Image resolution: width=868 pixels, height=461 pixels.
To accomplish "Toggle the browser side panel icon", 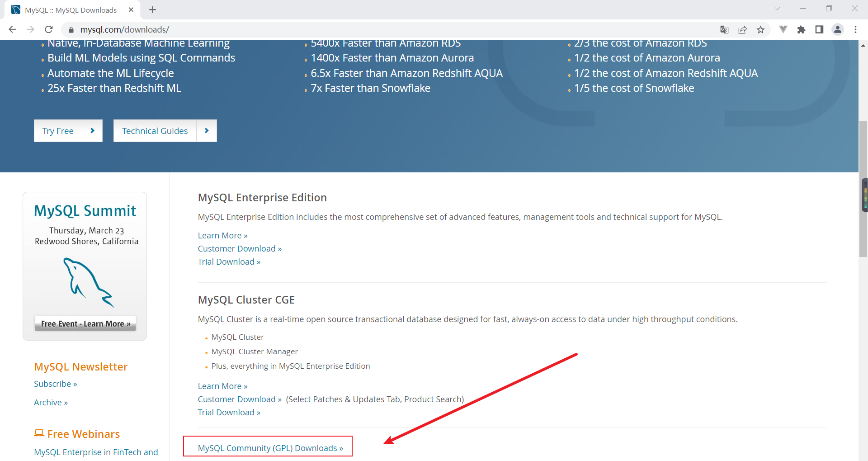I will pyautogui.click(x=819, y=29).
